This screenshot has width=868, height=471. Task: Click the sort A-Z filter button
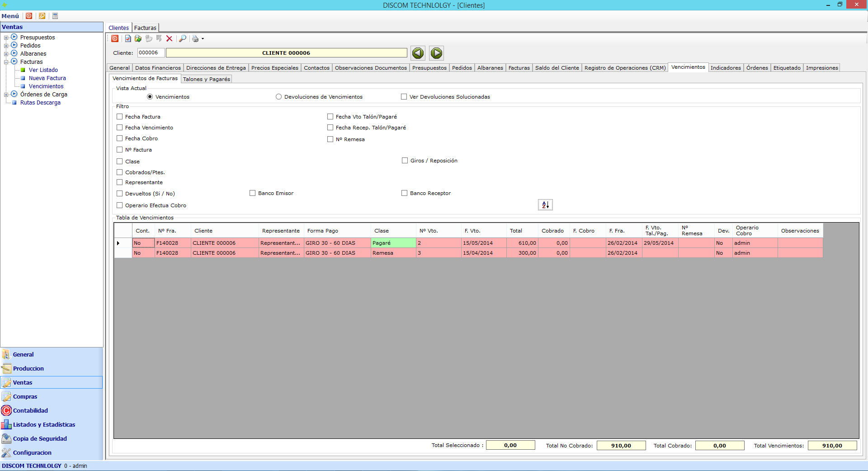tap(545, 205)
